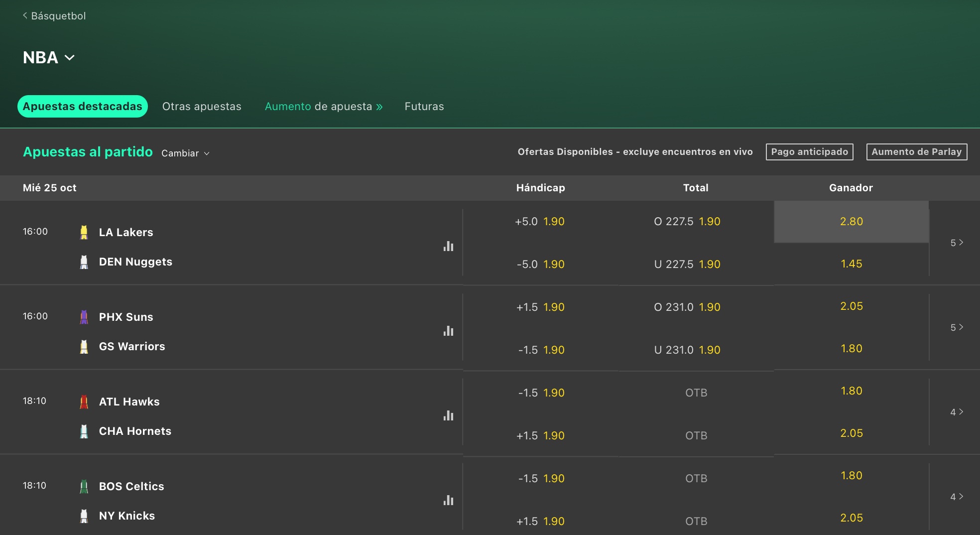Click the CHA Hornets jersey icon
Viewport: 980px width, 535px height.
click(84, 431)
